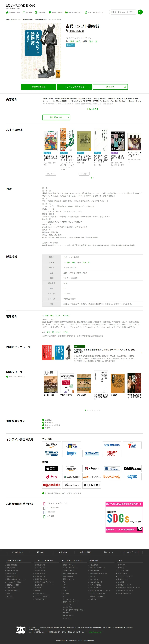Open イベント・プレゼント nav item
149x644 pixels.
94,12
